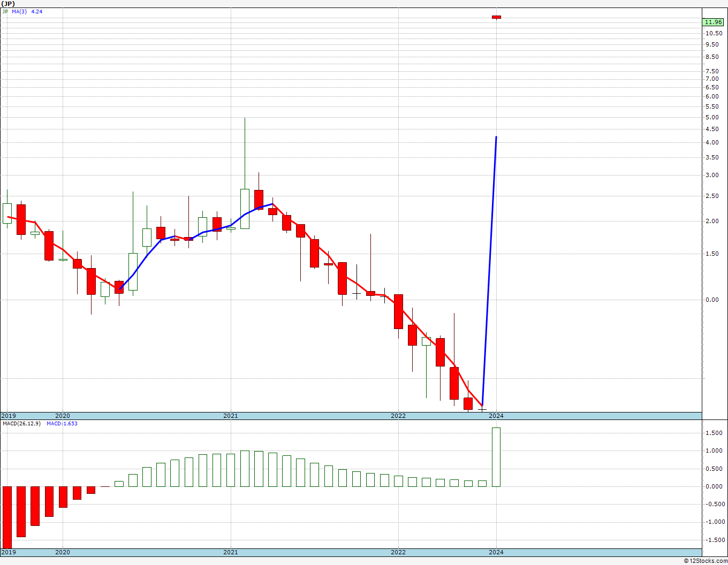This screenshot has width=728, height=565.
Task: Click 2024 on the price chart time axis
Action: coord(496,416)
